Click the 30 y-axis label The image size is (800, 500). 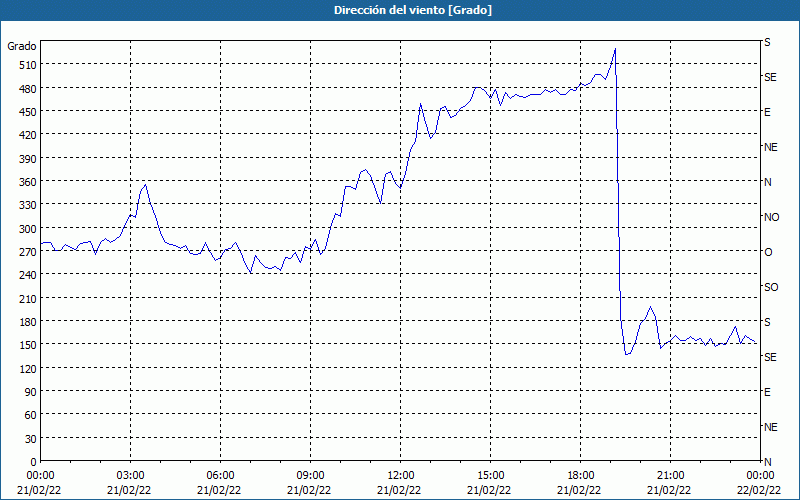click(x=31, y=439)
